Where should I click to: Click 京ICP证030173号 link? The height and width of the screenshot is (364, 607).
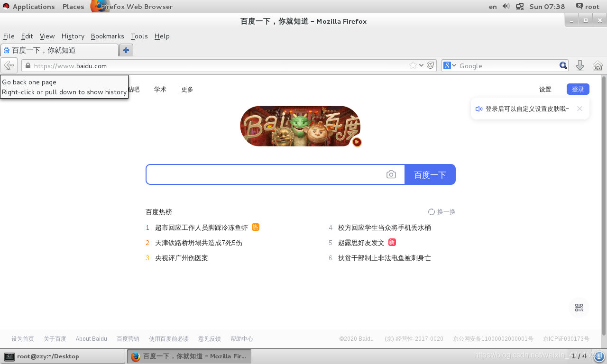tap(566, 339)
